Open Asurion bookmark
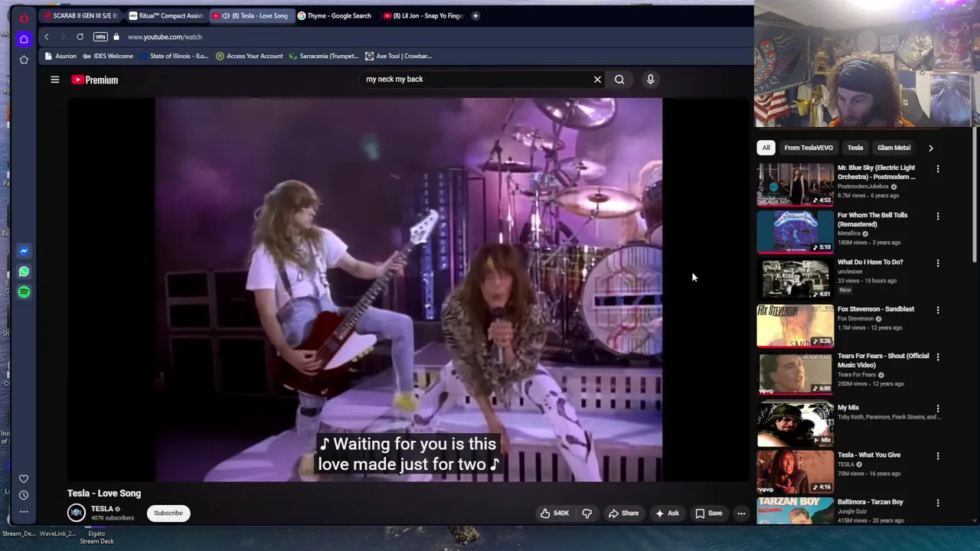 pos(61,56)
